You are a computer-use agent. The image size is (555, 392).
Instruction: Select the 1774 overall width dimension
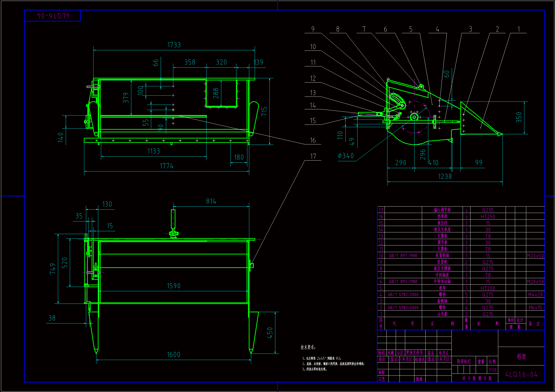point(166,166)
